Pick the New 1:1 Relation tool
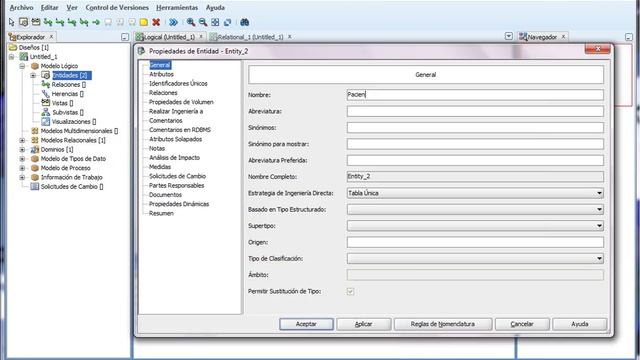This screenshot has width=640, height=360. pos(84,22)
